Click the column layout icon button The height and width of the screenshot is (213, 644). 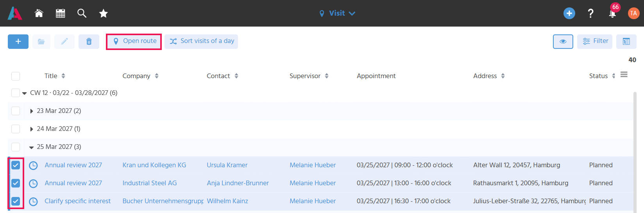(626, 41)
